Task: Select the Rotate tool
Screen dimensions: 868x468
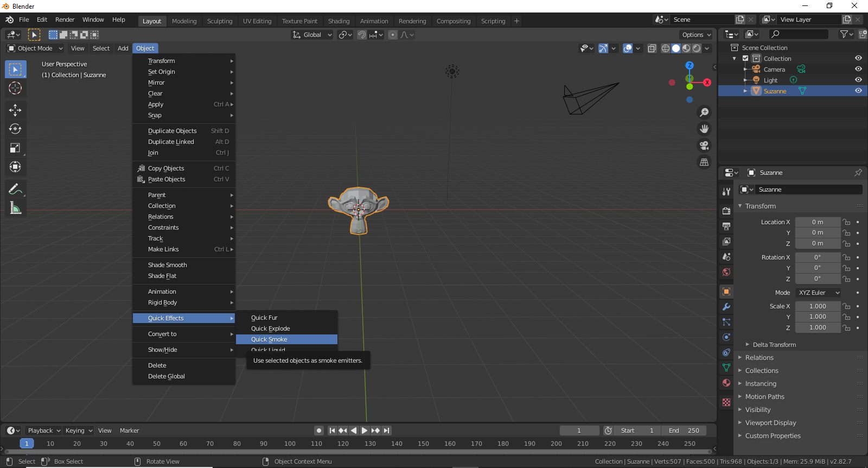Action: click(x=15, y=129)
